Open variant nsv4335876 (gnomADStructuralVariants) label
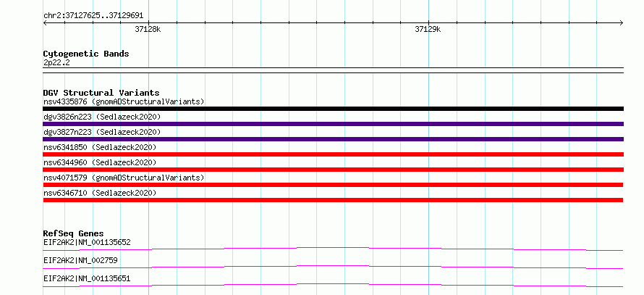 124,101
